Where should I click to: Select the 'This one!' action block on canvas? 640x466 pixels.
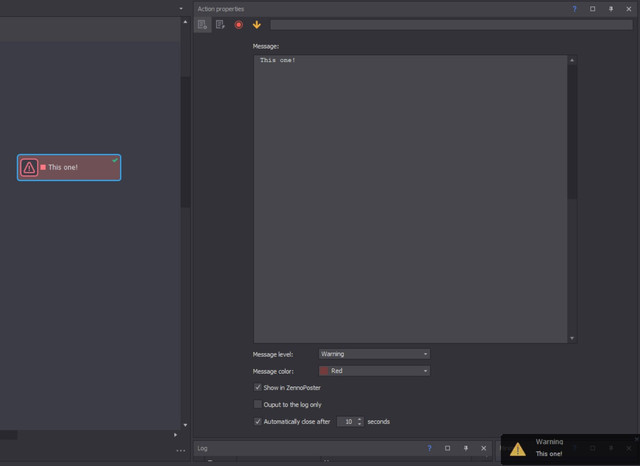click(x=69, y=167)
